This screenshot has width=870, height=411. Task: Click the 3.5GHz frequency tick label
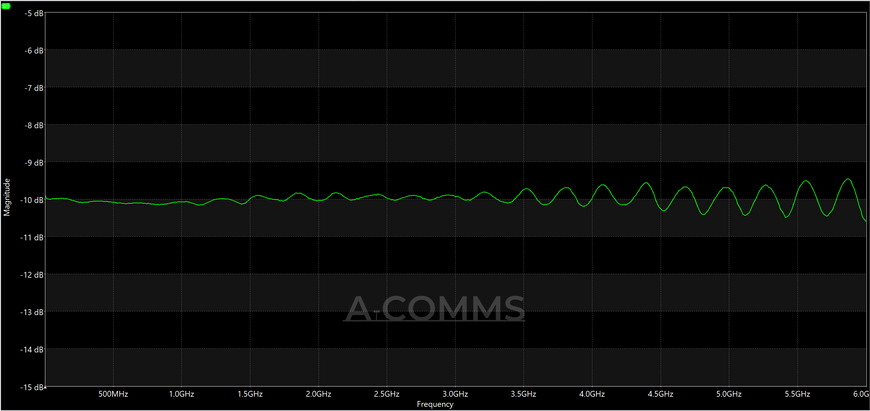(x=523, y=394)
